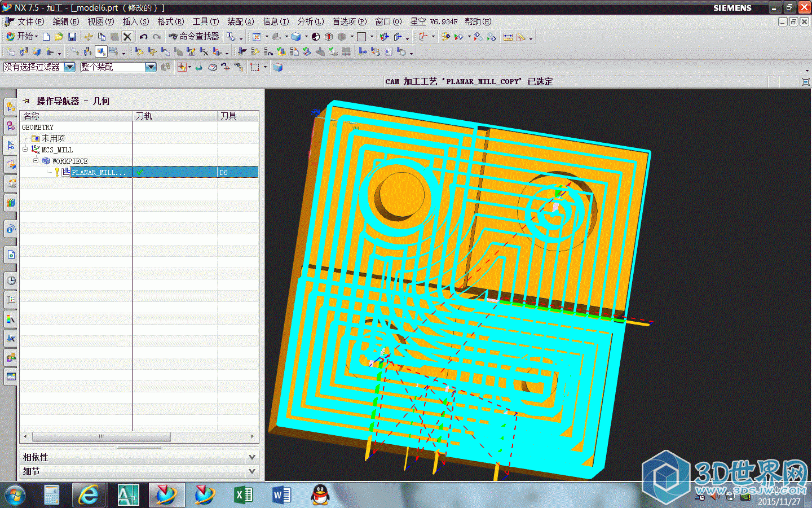Screen dimensions: 812x508
Task: Click the scrollbar right arrow in navigator
Action: coord(252,436)
